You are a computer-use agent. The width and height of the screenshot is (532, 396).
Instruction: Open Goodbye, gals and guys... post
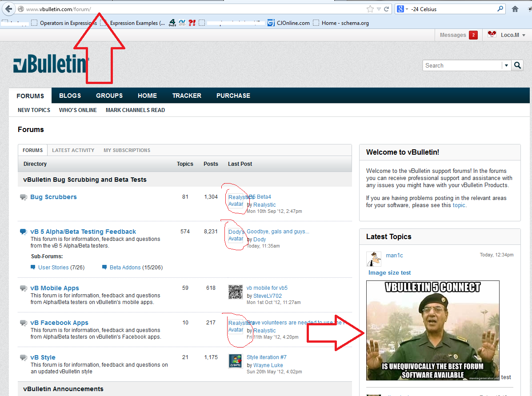click(x=278, y=232)
